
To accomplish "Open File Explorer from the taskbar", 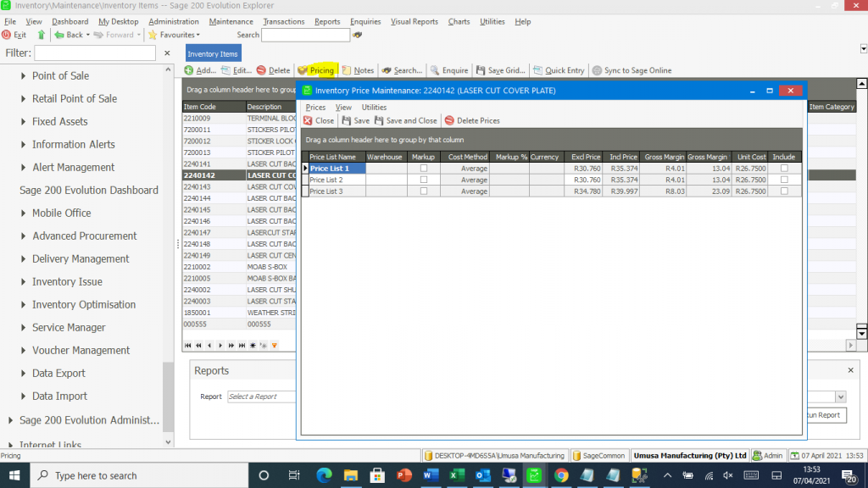I will point(350,475).
